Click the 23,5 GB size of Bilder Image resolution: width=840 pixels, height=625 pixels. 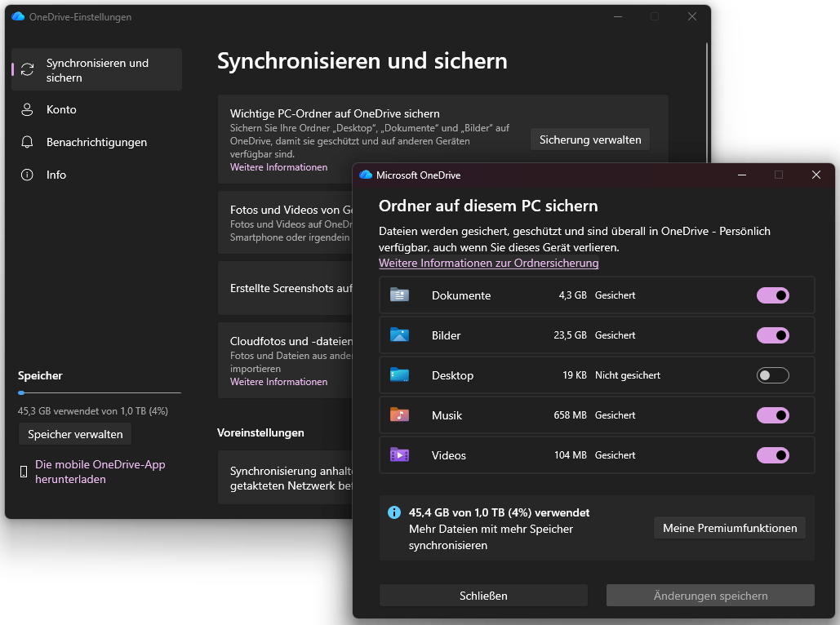(570, 335)
